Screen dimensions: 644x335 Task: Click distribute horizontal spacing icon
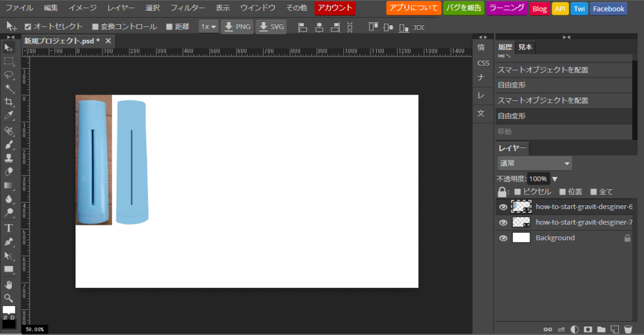coord(419,27)
